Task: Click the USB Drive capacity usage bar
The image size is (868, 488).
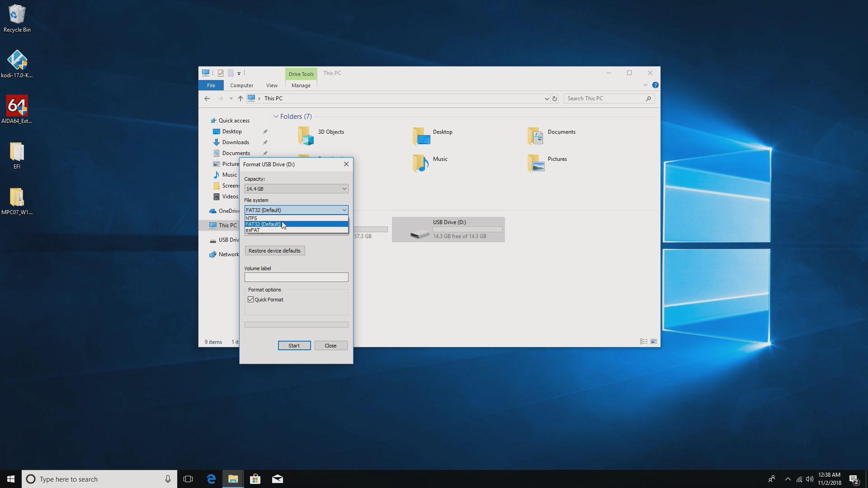Action: coord(467,230)
